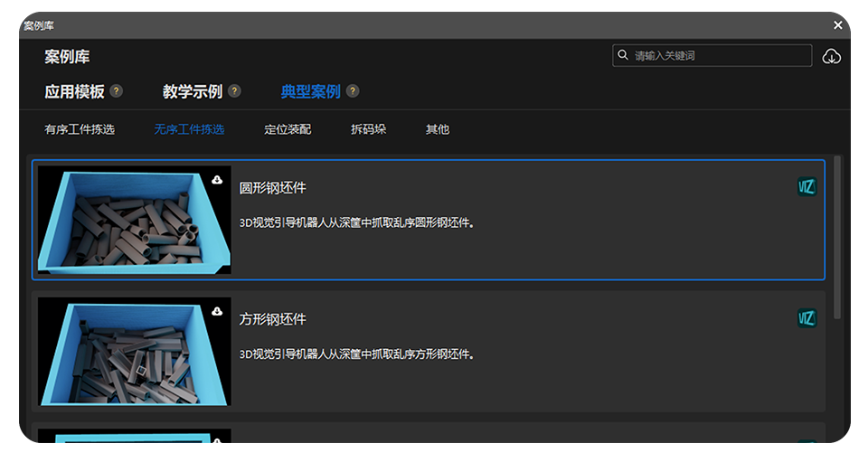This screenshot has height=453, width=868.
Task: Select the 无序工件拣选 category
Action: (x=189, y=129)
